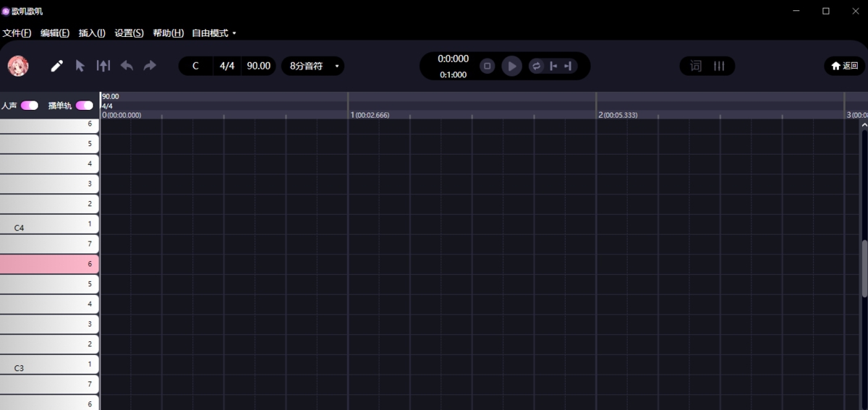This screenshot has width=868, height=410.
Task: Open the 8分音符 note length dropdown
Action: pyautogui.click(x=313, y=66)
